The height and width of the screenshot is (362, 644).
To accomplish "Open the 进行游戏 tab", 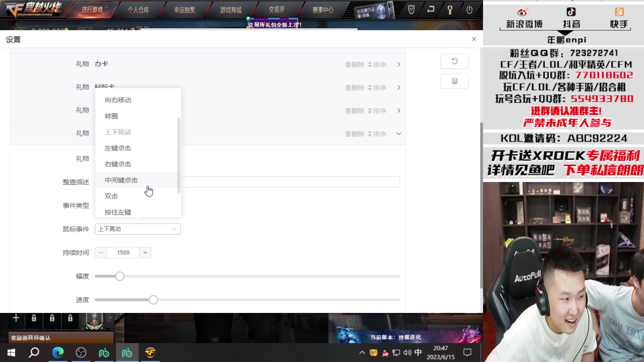I will pos(92,10).
